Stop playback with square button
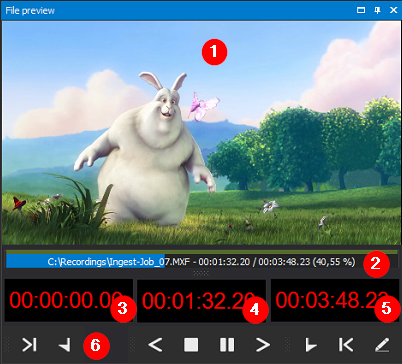 (x=191, y=345)
